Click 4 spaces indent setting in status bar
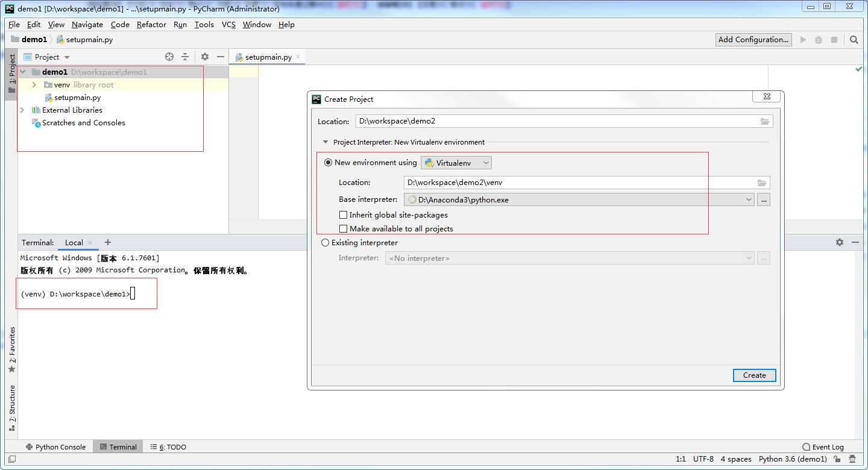This screenshot has width=868, height=470. coord(736,459)
